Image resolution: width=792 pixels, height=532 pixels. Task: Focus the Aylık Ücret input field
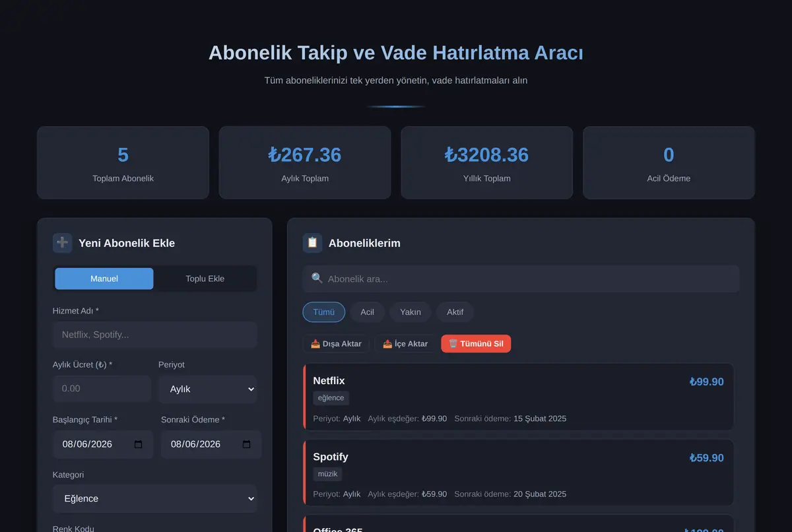[102, 389]
